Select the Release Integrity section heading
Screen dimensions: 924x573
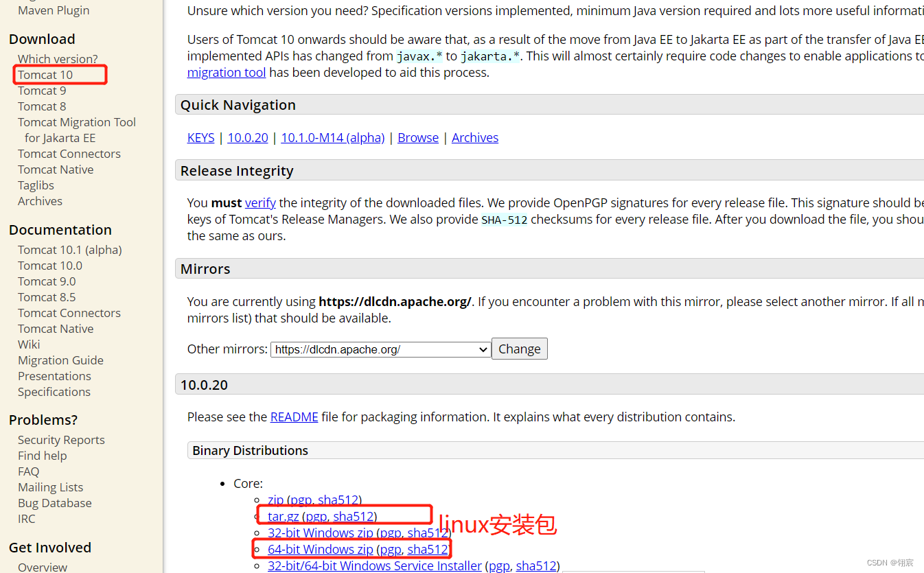coord(237,171)
